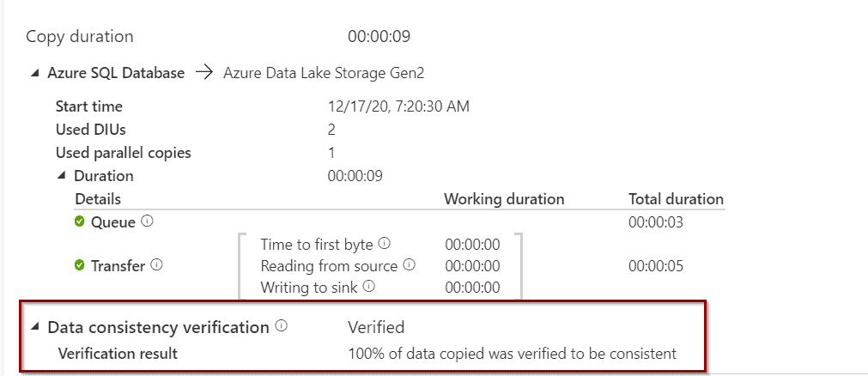Click the green check icon beside Transfer
The image size is (868, 376).
[x=80, y=266]
